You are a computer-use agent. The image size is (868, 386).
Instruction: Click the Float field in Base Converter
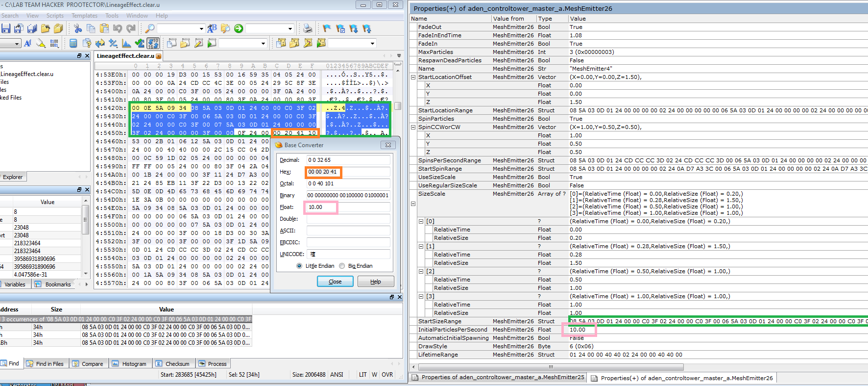tap(348, 207)
